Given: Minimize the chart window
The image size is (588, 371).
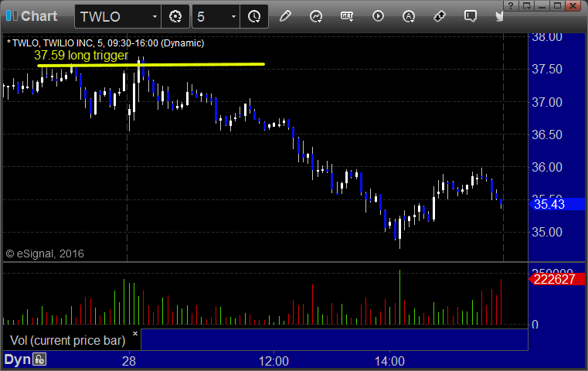Looking at the screenshot, I should pos(542,5).
